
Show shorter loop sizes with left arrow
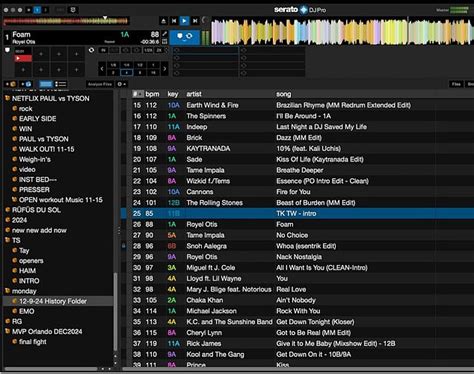(102, 69)
